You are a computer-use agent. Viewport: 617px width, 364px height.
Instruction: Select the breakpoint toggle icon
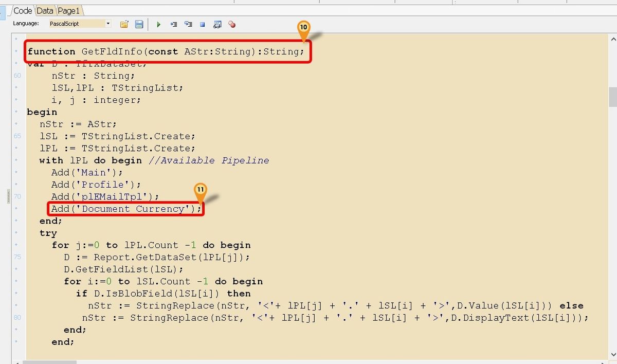[x=232, y=24]
